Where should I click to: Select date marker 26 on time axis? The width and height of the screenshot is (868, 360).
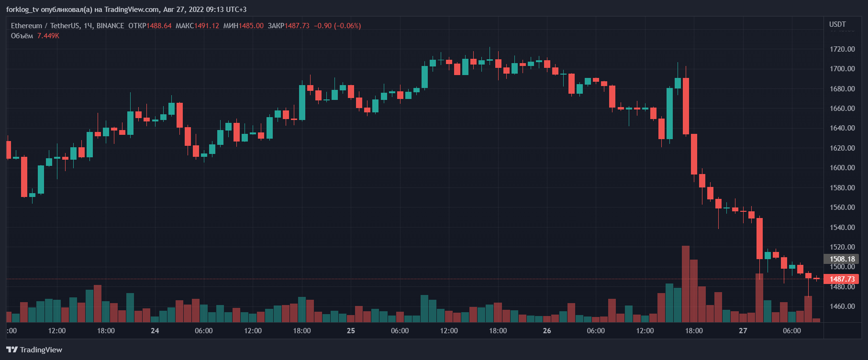(x=547, y=331)
